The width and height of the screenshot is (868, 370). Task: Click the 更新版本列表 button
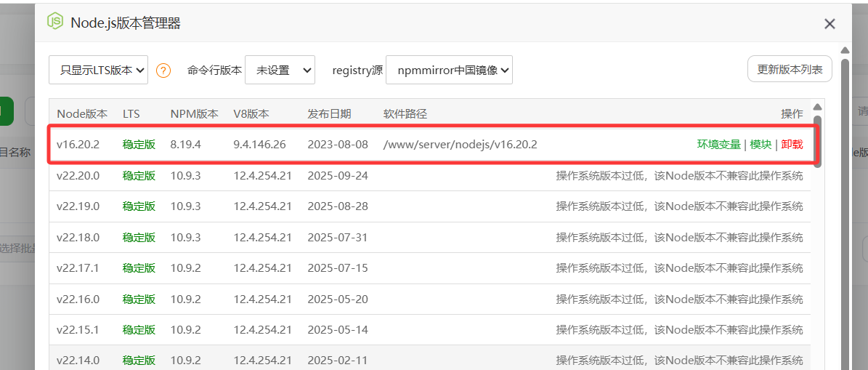tap(790, 69)
